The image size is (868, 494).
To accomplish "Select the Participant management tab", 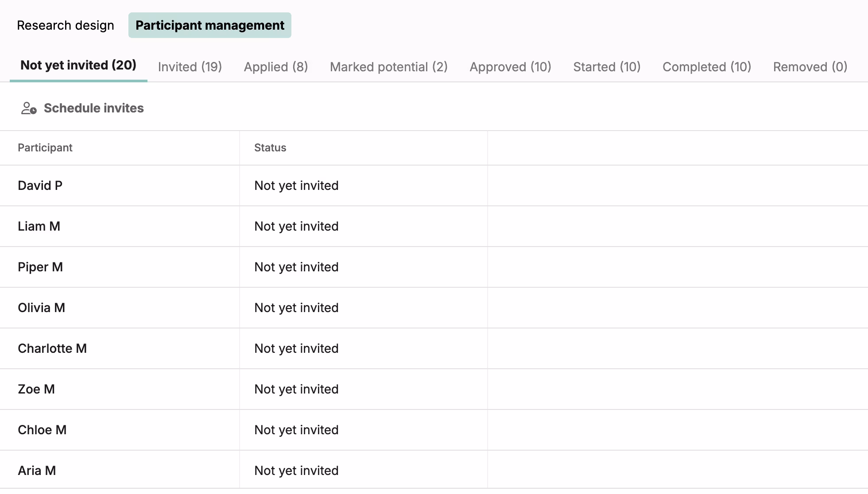I will coord(209,25).
